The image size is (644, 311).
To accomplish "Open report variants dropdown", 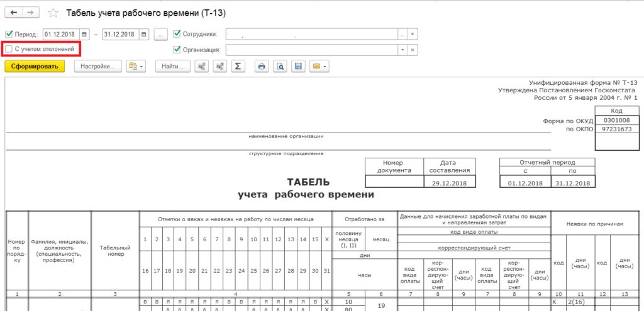I will point(136,66).
